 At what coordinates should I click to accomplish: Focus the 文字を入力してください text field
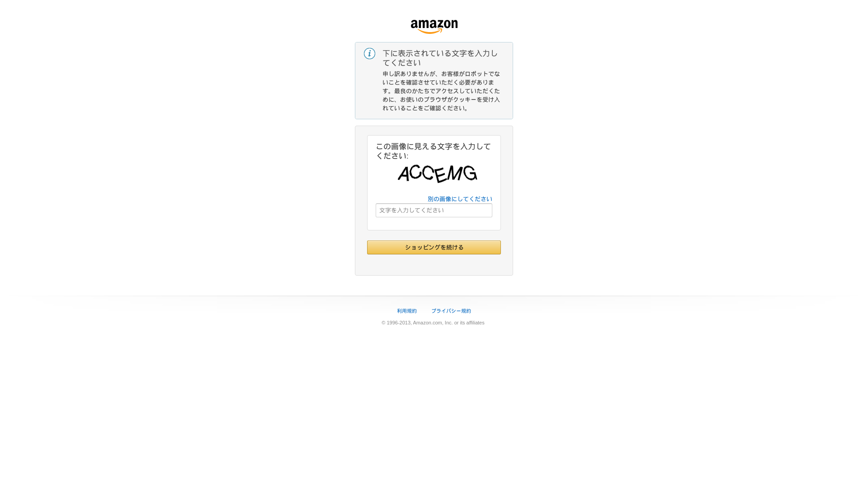pos(434,210)
